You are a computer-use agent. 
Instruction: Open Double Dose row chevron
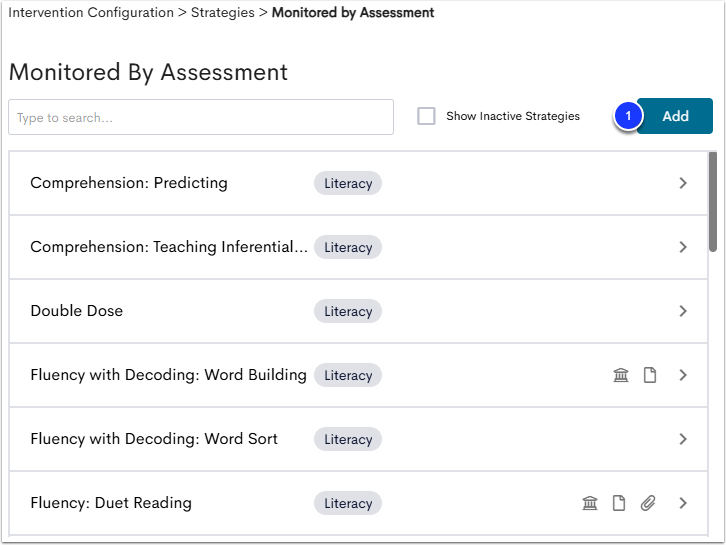coord(683,311)
